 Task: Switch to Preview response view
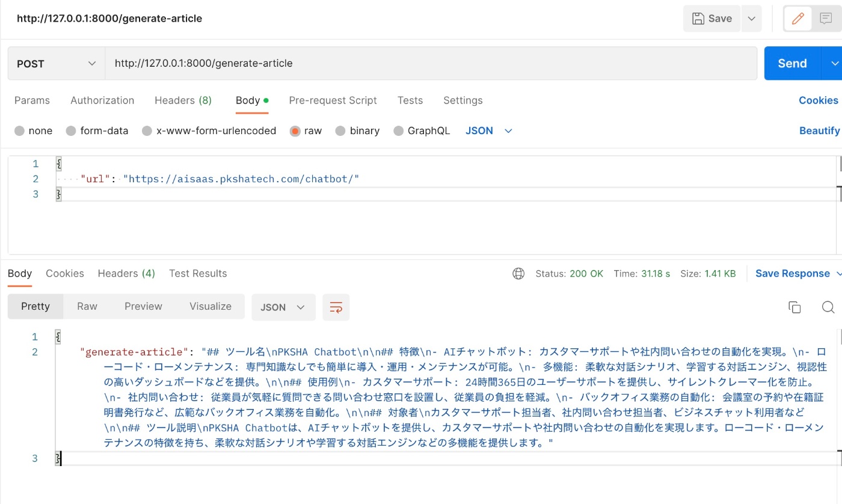pos(143,306)
